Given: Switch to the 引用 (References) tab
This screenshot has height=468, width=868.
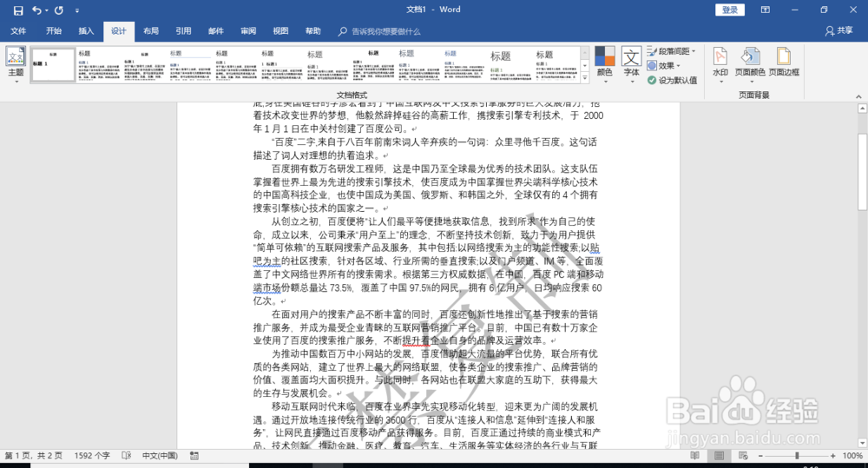Looking at the screenshot, I should click(183, 31).
